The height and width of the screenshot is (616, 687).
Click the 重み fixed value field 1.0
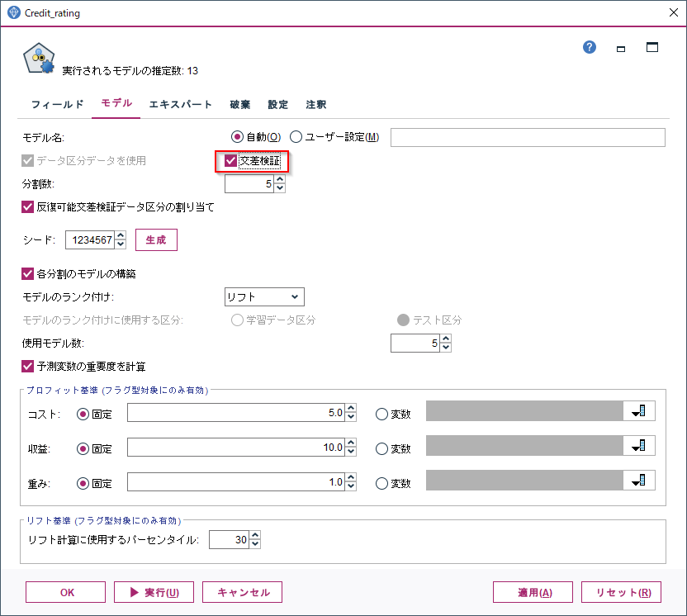click(236, 482)
